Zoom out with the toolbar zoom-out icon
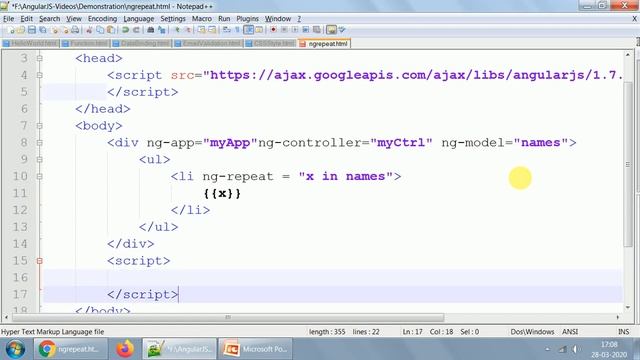Screen dimensions: 640x360 [x=188, y=30]
